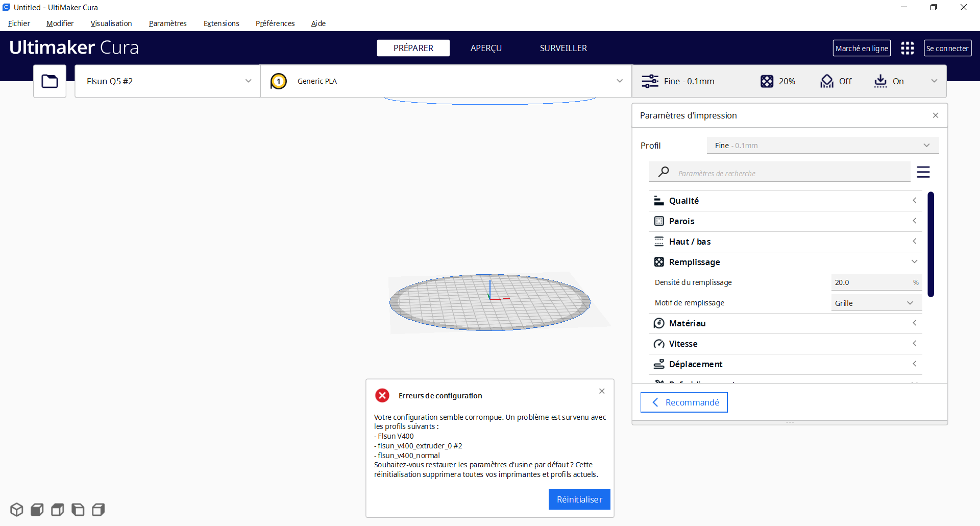This screenshot has width=980, height=526.
Task: Open the Modifier menu
Action: point(60,23)
